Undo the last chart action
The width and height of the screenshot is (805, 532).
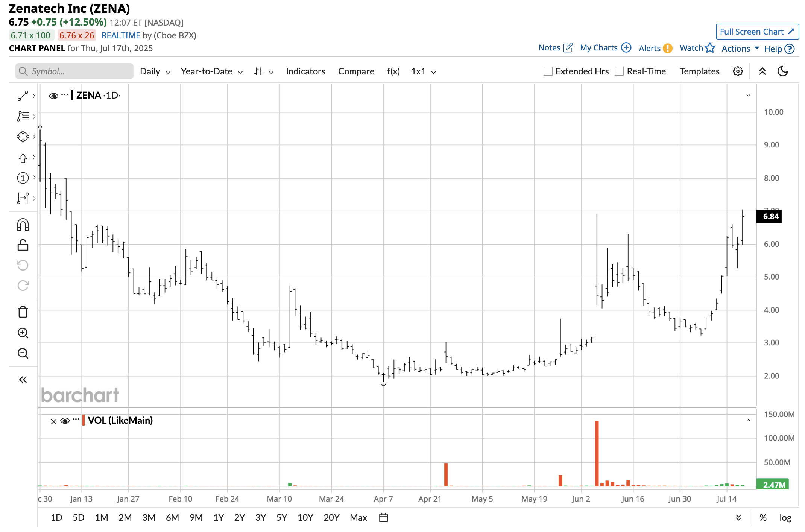click(x=23, y=265)
